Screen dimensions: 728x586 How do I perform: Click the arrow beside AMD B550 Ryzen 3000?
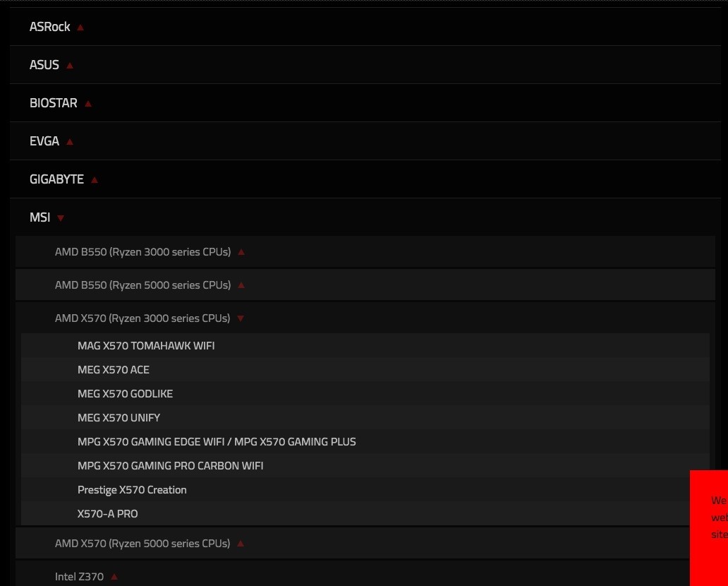pyautogui.click(x=241, y=252)
